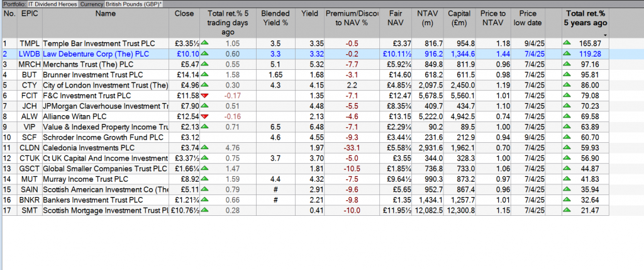Click the green arrow beside 119.28 total return
644x270 pixels.
point(568,54)
